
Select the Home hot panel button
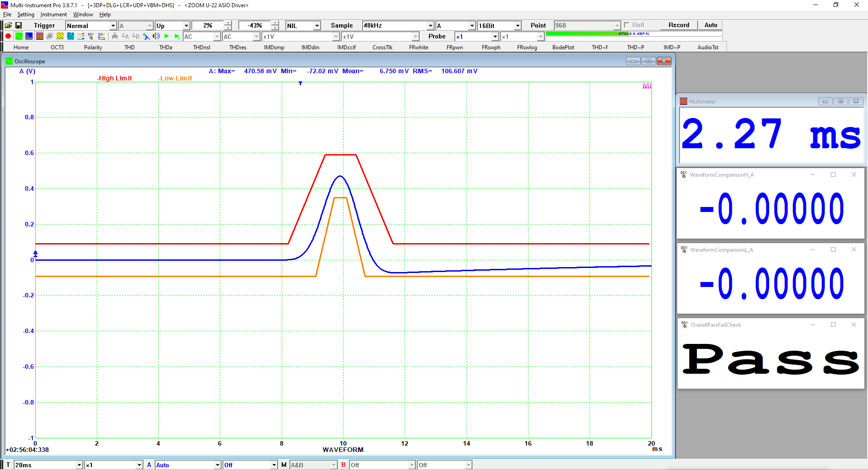[21, 47]
